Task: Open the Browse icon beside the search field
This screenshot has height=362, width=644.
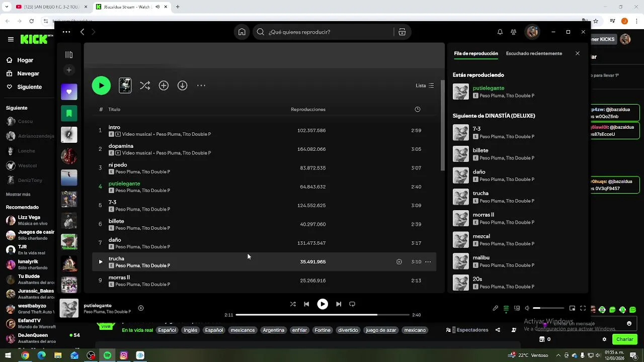Action: [402, 32]
